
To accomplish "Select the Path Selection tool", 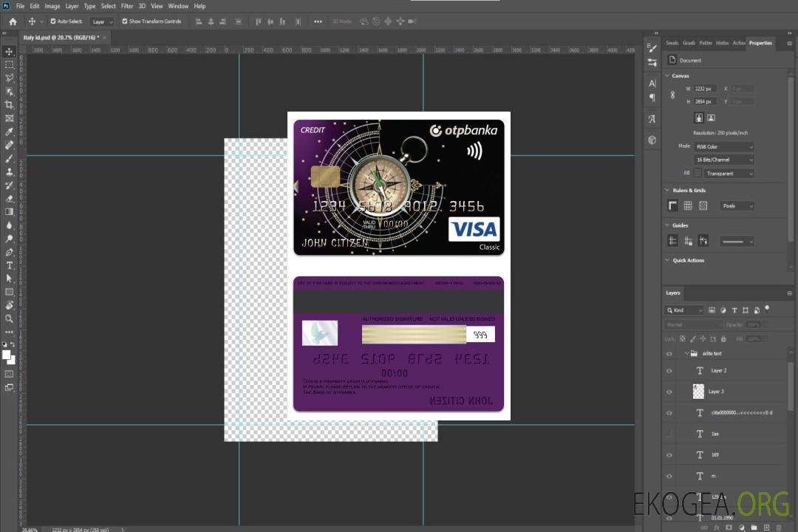I will [x=9, y=279].
